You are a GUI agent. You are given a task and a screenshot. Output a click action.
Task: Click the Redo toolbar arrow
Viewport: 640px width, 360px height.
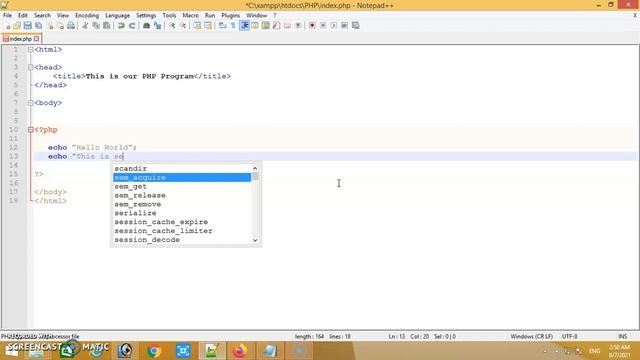pos(132,25)
